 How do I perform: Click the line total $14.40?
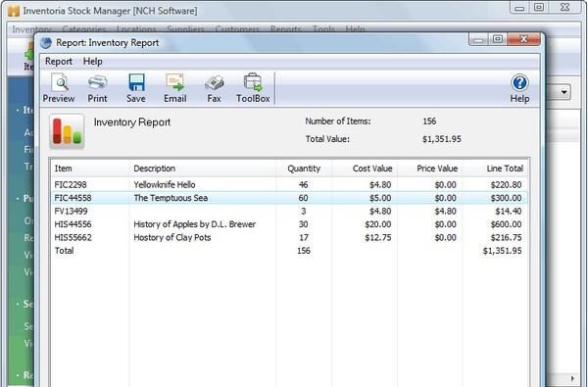point(508,211)
